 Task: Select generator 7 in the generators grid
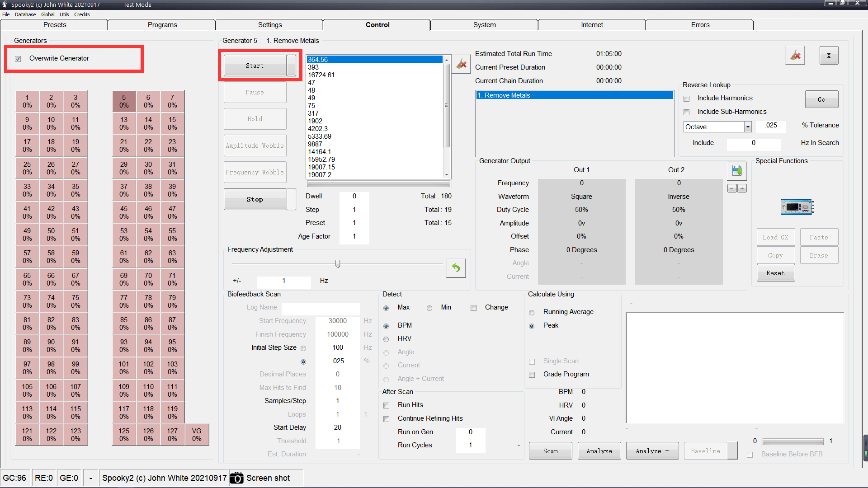(172, 101)
